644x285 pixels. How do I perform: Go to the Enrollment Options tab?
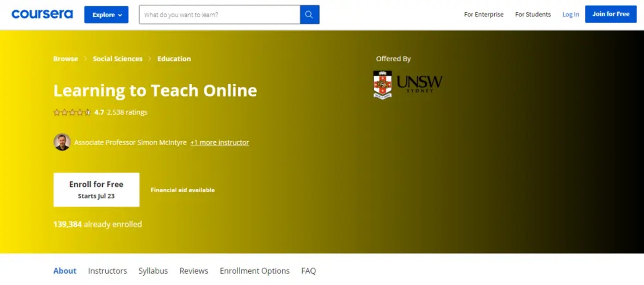[x=254, y=271]
